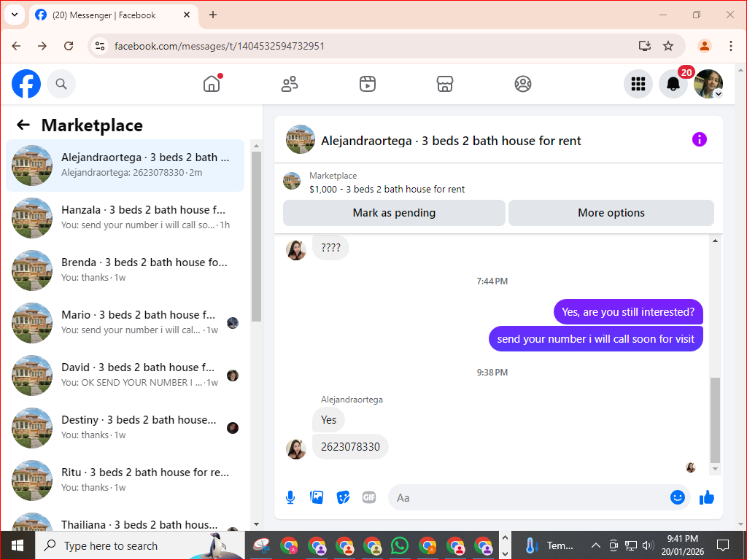Image resolution: width=747 pixels, height=560 pixels.
Task: Click the Mark as pending button
Action: click(x=394, y=213)
